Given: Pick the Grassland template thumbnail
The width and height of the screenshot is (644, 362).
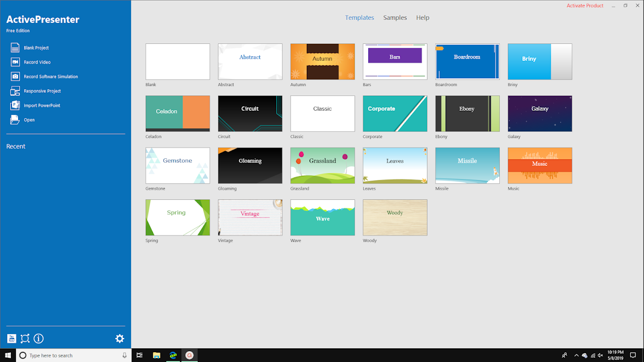Looking at the screenshot, I should coord(322,165).
